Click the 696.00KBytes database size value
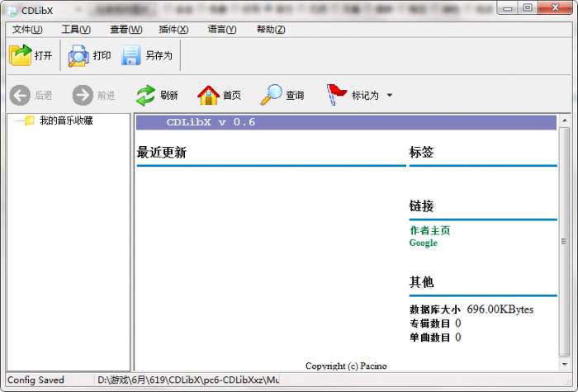The width and height of the screenshot is (578, 392). pyautogui.click(x=500, y=309)
